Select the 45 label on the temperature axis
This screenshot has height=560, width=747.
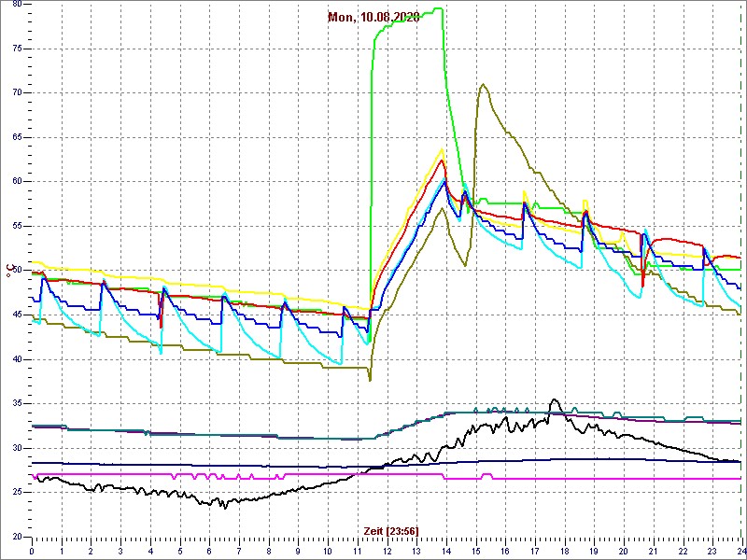[17, 315]
